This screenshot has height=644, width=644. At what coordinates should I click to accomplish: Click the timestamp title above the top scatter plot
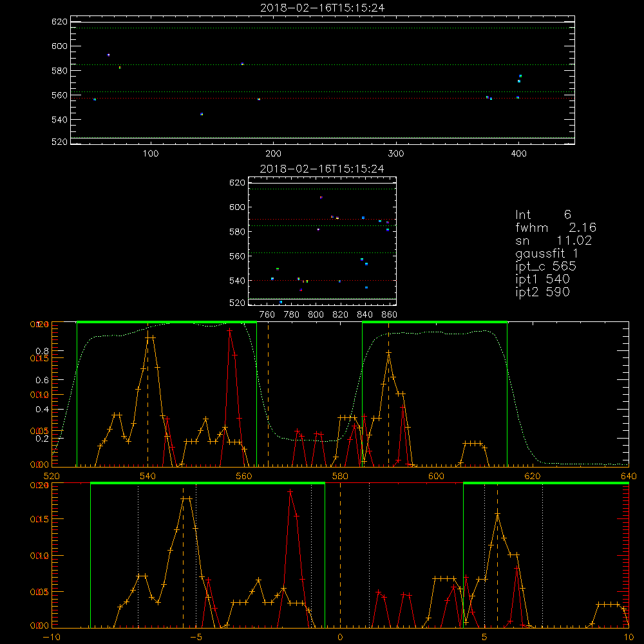[x=323, y=8]
